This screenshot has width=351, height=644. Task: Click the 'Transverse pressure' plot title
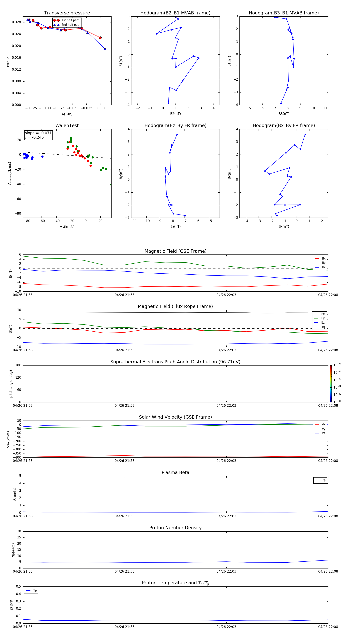(x=67, y=13)
